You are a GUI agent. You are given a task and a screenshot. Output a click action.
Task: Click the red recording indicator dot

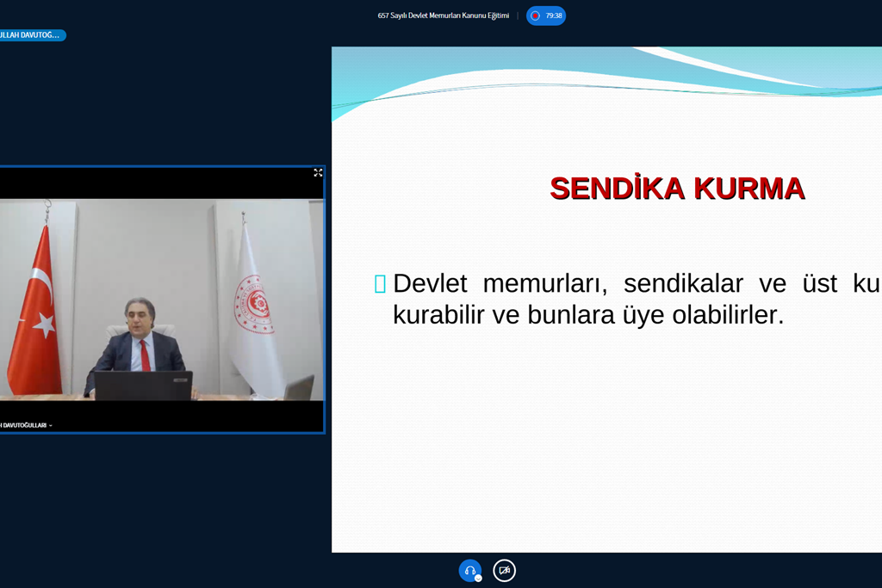point(534,15)
